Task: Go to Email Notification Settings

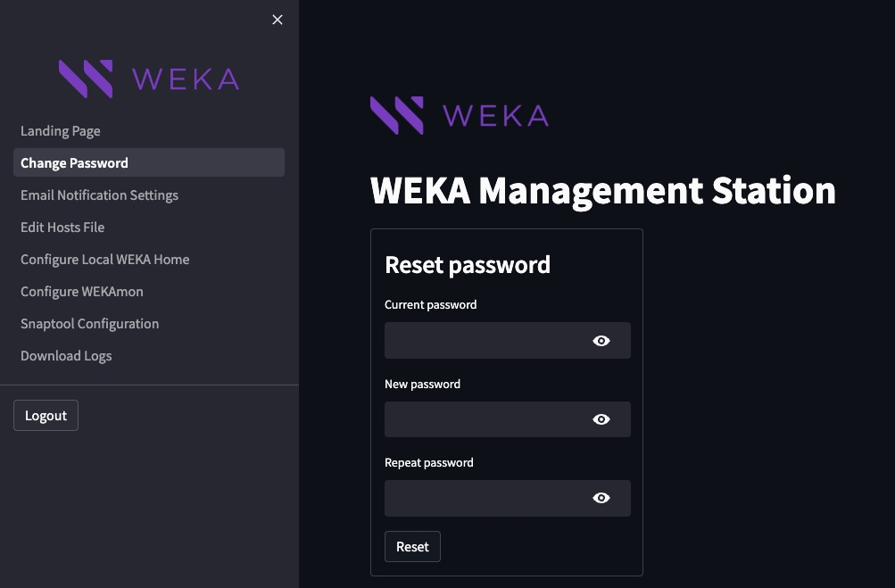Action: (x=100, y=195)
